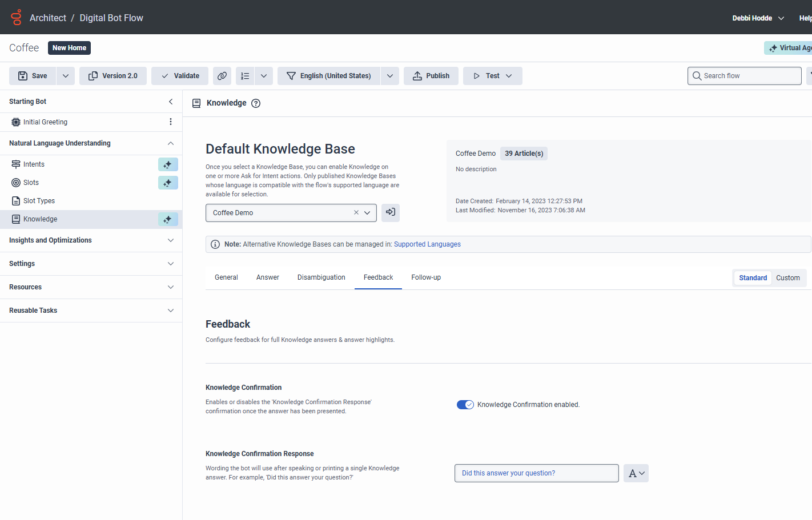
Task: Open Slots in sidebar
Action: tap(31, 183)
